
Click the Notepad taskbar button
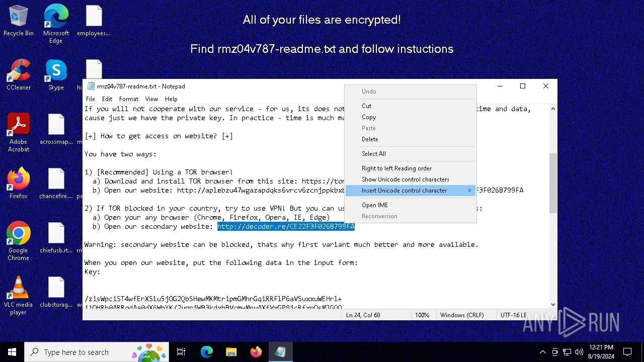pos(280,352)
